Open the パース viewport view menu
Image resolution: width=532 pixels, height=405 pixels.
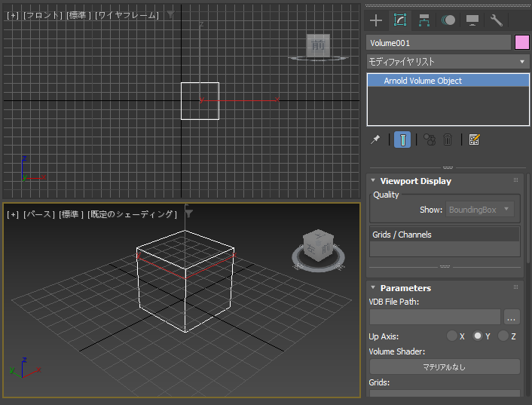click(x=39, y=214)
